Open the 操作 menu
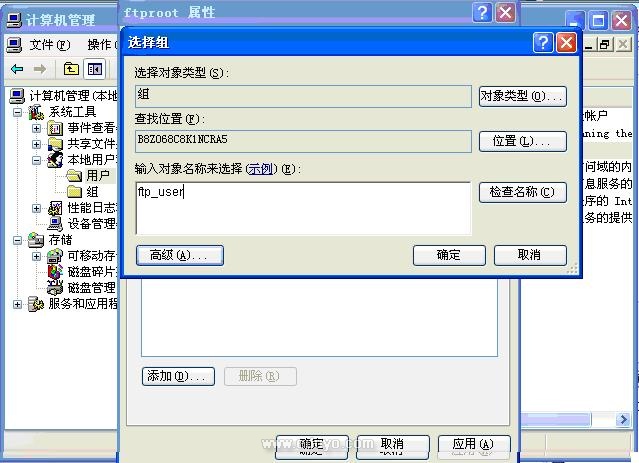This screenshot has height=463, width=639. (99, 45)
